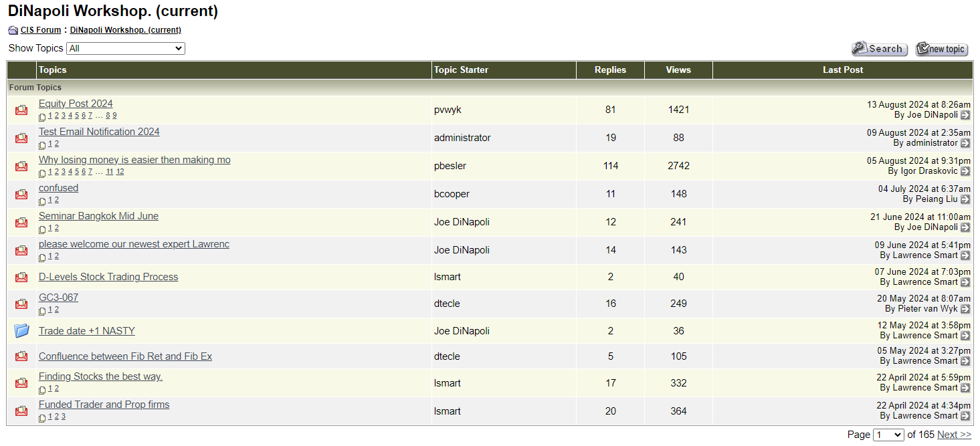Image resolution: width=980 pixels, height=446 pixels.
Task: Click pages icon under Equity Post 2024
Action: tap(42, 116)
